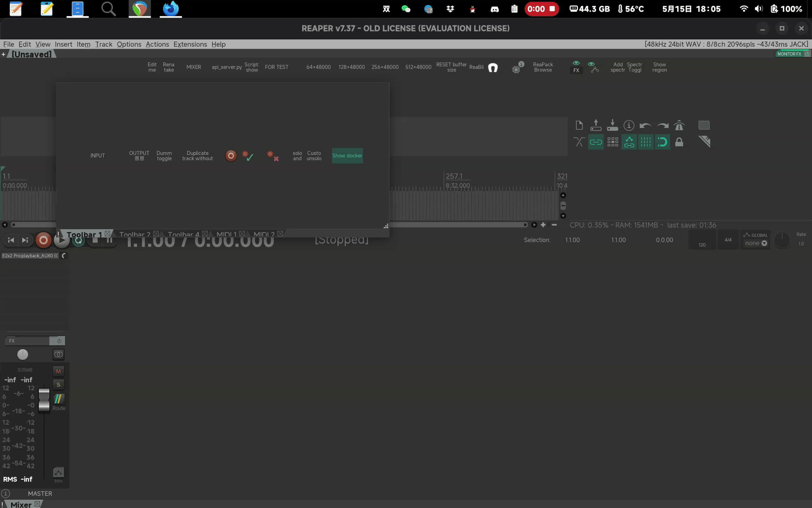Click record-unarm X icon in floating toolbar
The width and height of the screenshot is (812, 508).
(x=273, y=156)
